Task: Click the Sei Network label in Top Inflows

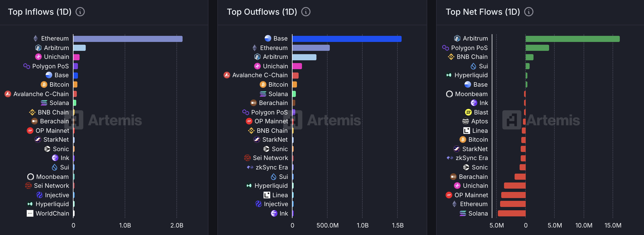Action: pos(51,186)
